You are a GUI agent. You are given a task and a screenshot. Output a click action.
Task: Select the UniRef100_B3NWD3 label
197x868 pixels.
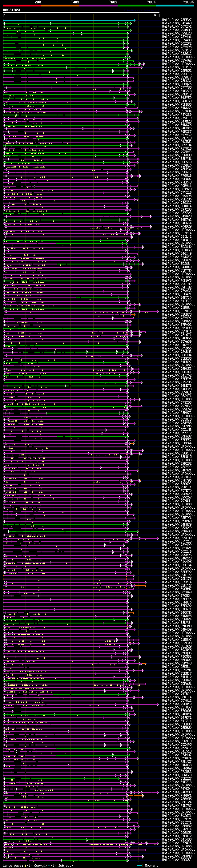(177, 155)
